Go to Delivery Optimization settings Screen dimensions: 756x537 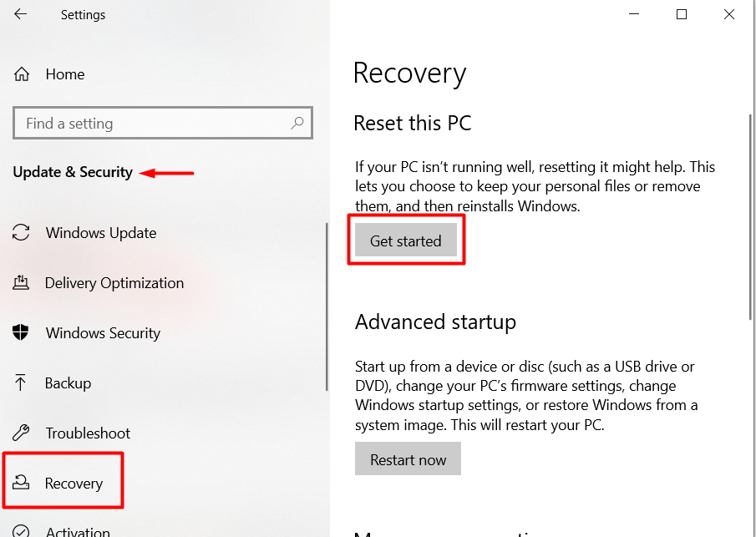[114, 283]
